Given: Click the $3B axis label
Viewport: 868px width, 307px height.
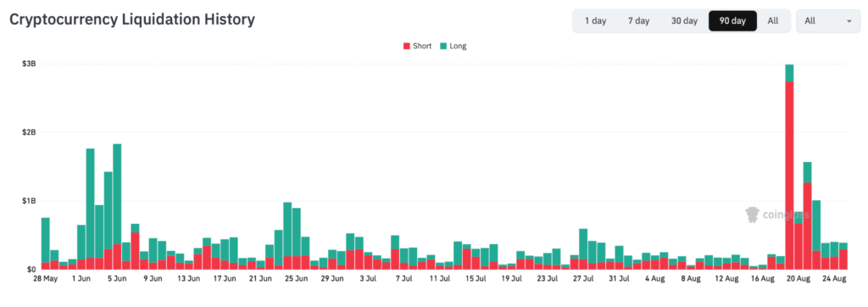Looking at the screenshot, I should tap(30, 64).
